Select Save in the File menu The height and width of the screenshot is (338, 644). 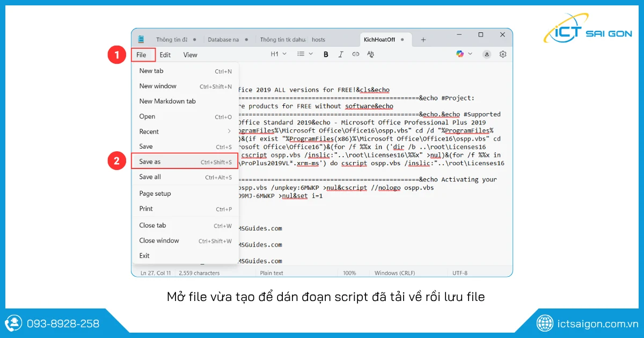pos(185,146)
